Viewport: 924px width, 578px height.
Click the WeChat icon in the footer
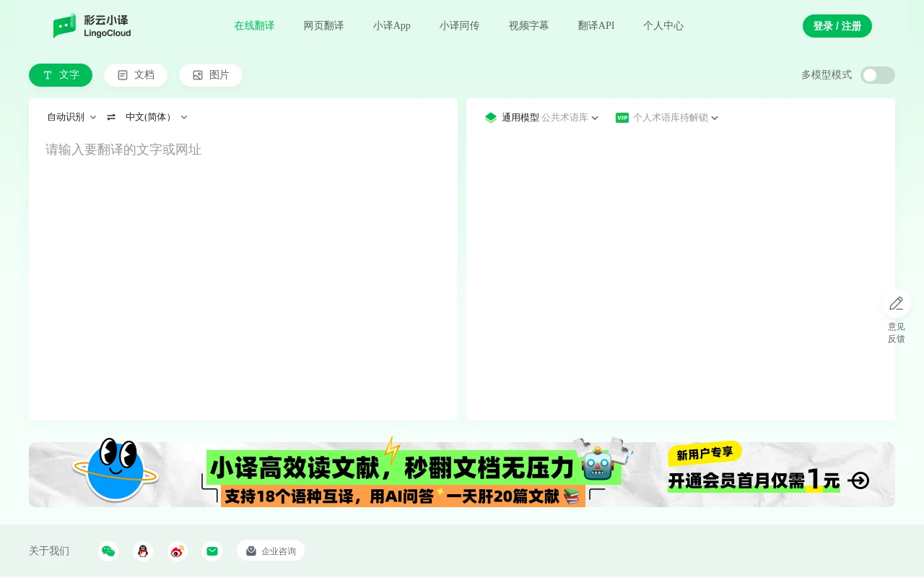(x=108, y=551)
